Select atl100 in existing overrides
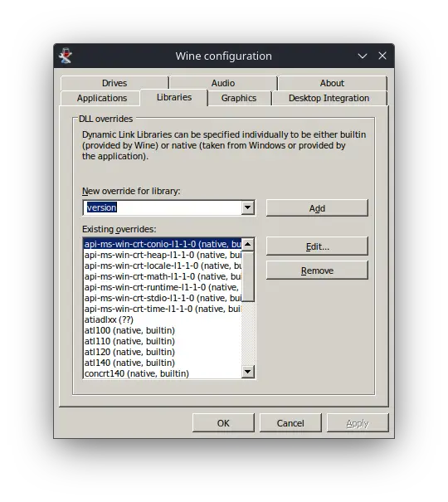This screenshot has height=502, width=448. coord(163,330)
